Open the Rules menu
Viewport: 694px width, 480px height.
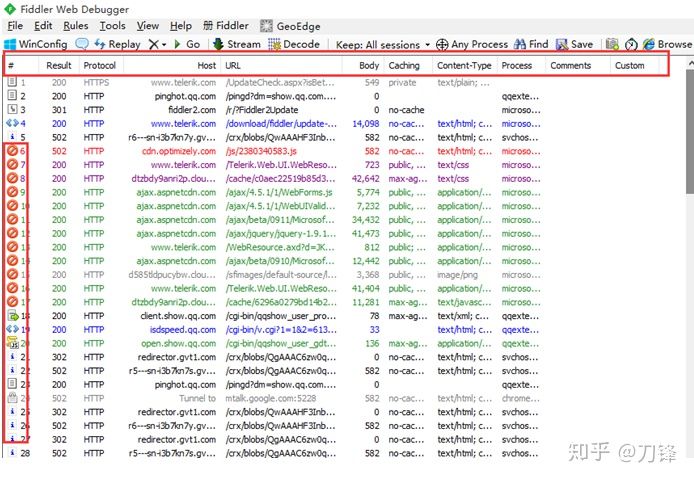tap(76, 26)
